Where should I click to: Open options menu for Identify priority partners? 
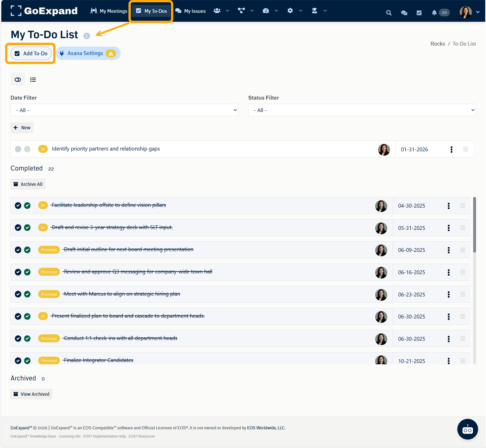pos(451,150)
